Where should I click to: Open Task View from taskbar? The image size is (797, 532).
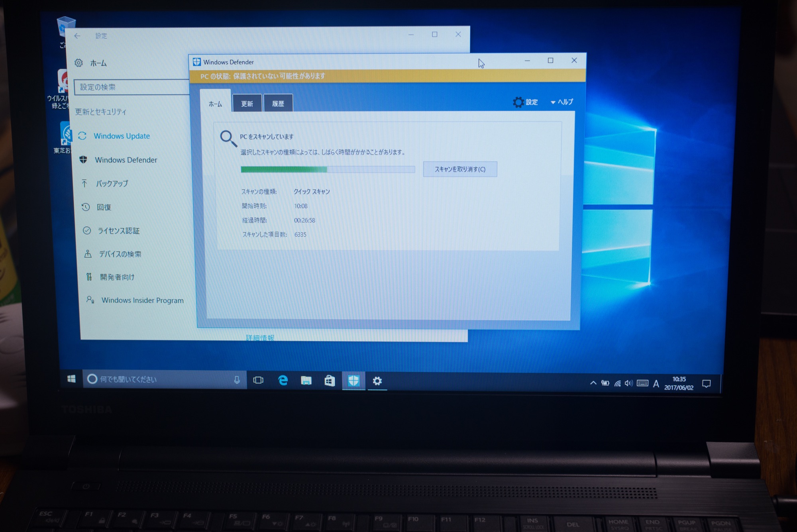click(258, 380)
